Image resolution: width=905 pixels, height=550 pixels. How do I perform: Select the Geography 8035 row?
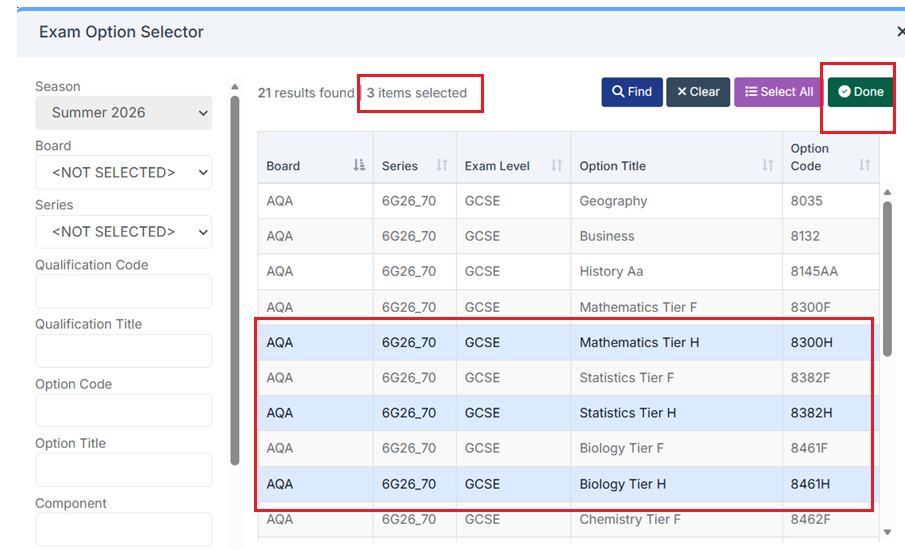(x=613, y=201)
